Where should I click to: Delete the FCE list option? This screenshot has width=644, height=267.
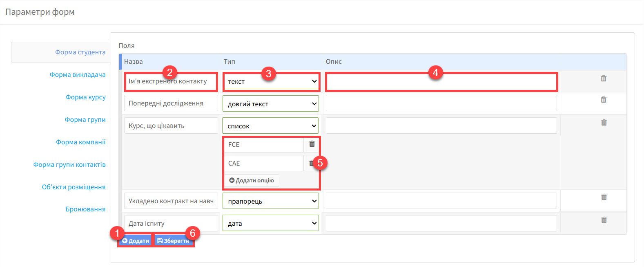click(312, 144)
